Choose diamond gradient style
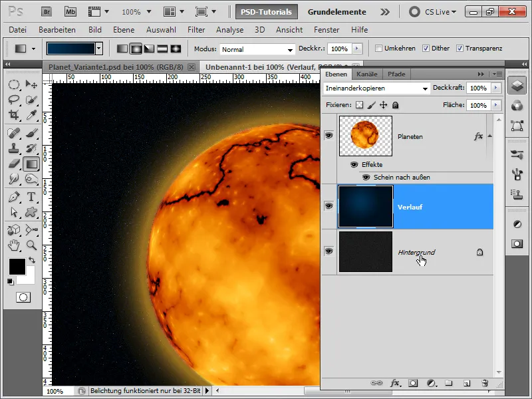Viewport: 532px width, 399px height. [x=176, y=49]
